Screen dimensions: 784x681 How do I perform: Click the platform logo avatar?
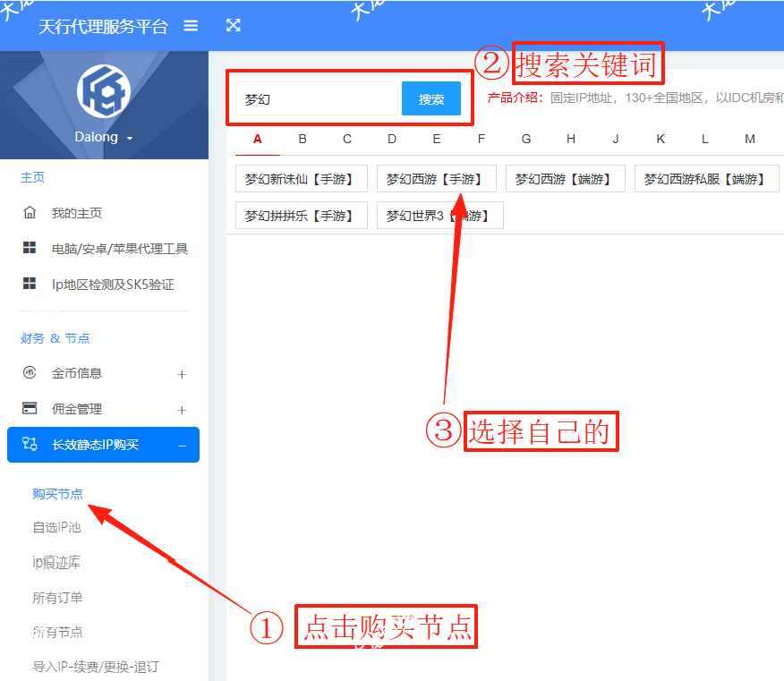pyautogui.click(x=104, y=90)
